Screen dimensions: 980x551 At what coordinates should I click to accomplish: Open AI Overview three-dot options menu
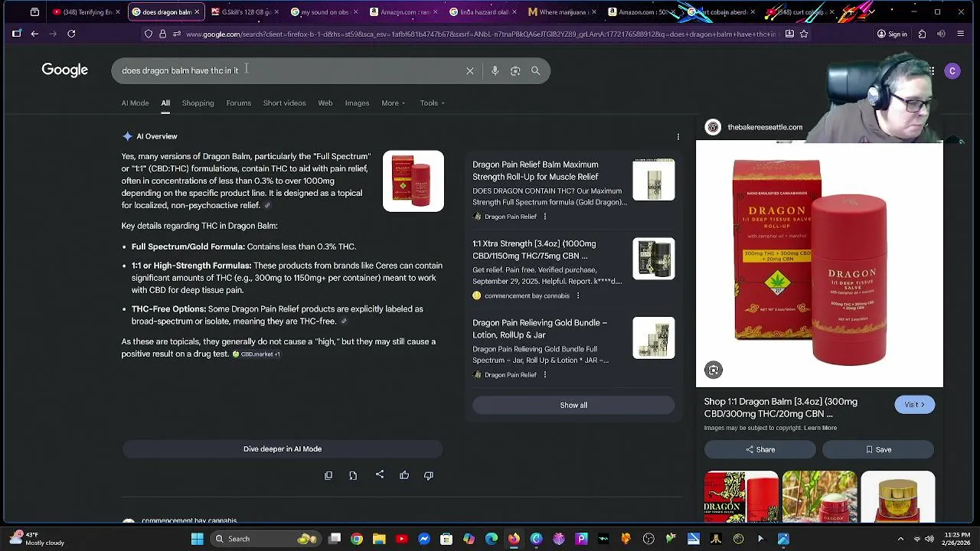(678, 137)
